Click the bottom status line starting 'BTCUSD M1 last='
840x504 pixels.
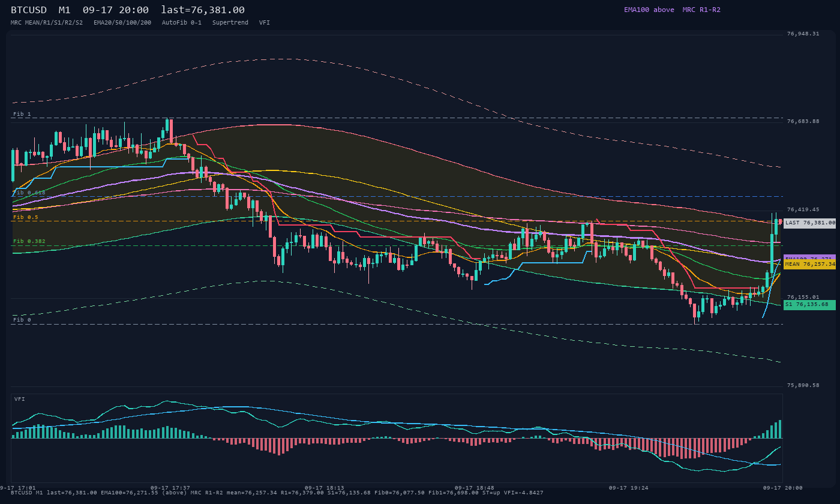pos(277,493)
